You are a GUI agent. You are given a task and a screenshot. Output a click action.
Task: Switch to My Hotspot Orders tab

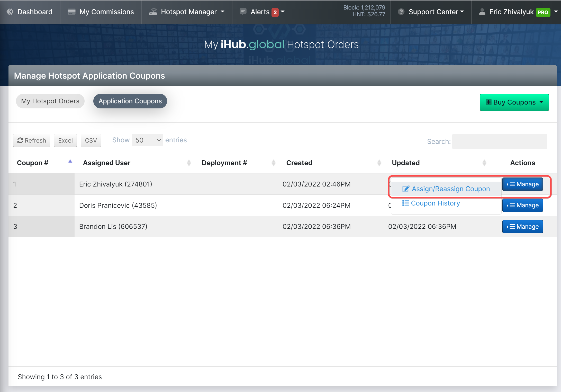[50, 101]
